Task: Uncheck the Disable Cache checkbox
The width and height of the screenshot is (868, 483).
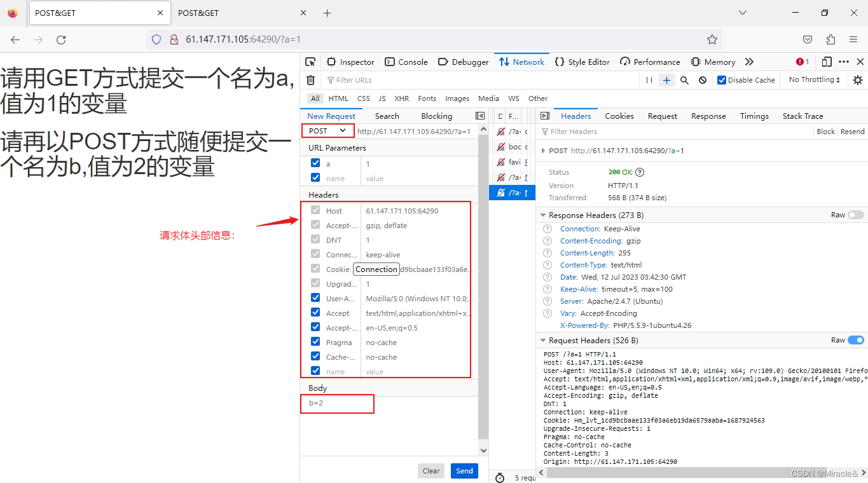Action: (722, 79)
